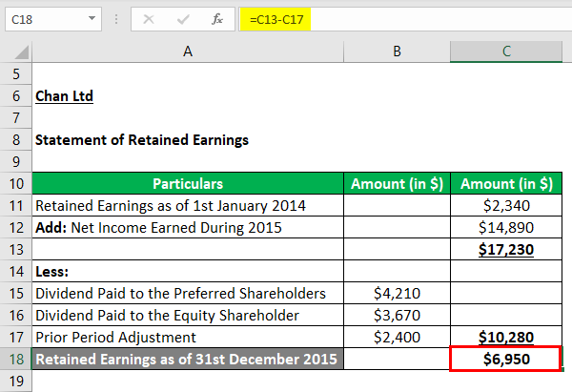
Task: Click the $3,670 cell
Action: click(x=397, y=315)
